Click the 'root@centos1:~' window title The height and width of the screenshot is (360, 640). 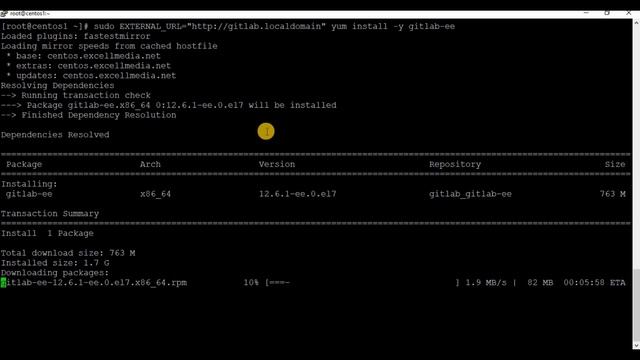[x=30, y=13]
